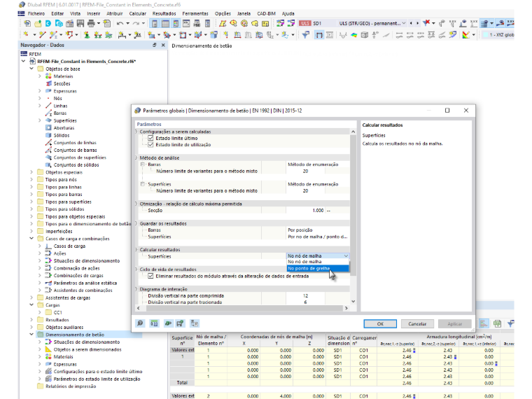Click the undo arrow icon
Screen dimensions: 532x399
[120, 23]
